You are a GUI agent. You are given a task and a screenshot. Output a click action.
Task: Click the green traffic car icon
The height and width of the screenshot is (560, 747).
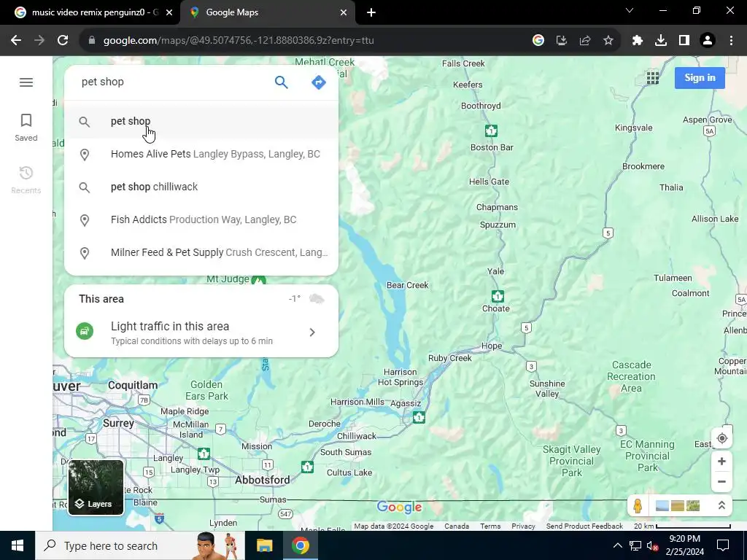tap(85, 332)
